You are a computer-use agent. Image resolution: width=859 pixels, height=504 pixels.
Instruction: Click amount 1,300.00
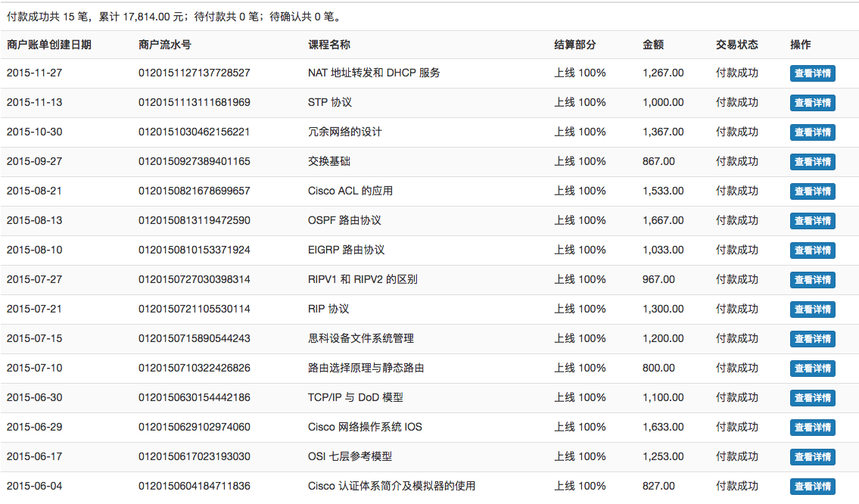[x=664, y=310]
